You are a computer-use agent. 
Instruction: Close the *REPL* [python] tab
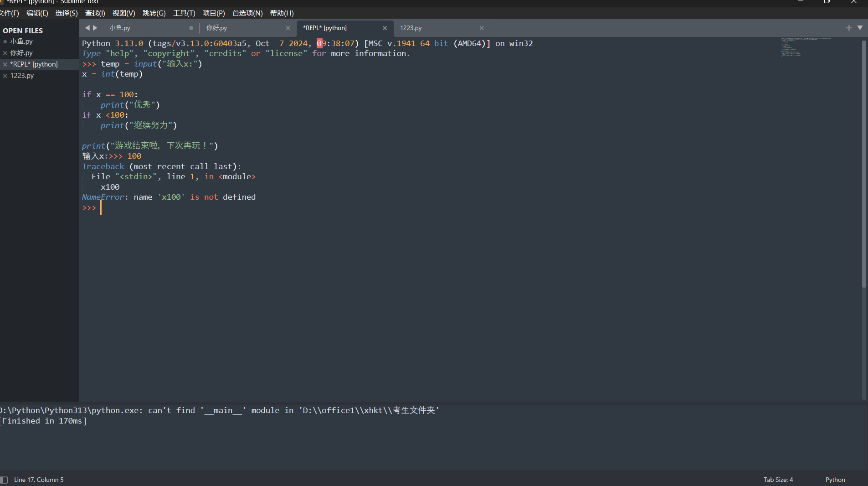[x=385, y=28]
